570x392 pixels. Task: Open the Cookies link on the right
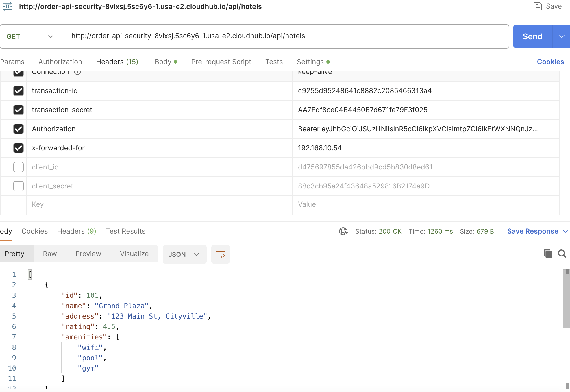click(550, 62)
